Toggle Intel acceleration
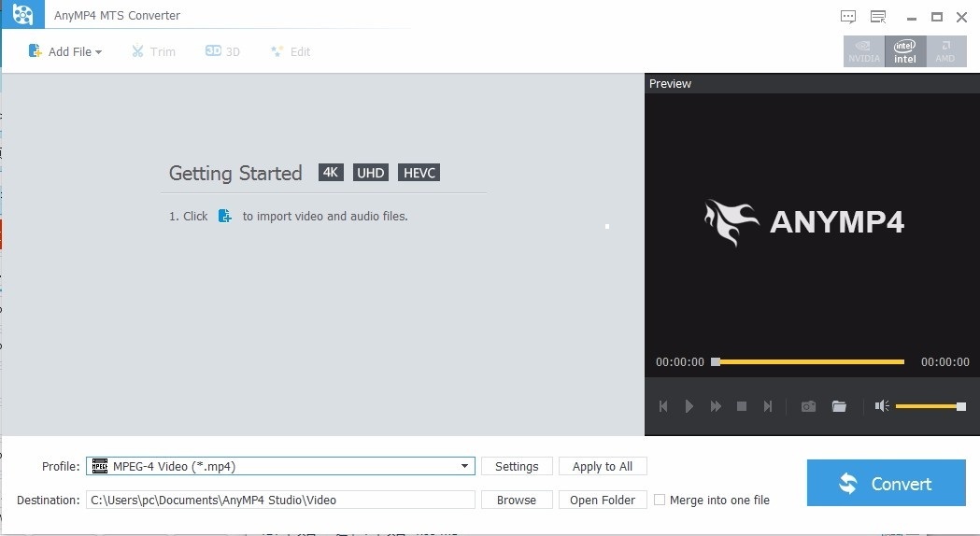This screenshot has height=536, width=980. (x=905, y=51)
